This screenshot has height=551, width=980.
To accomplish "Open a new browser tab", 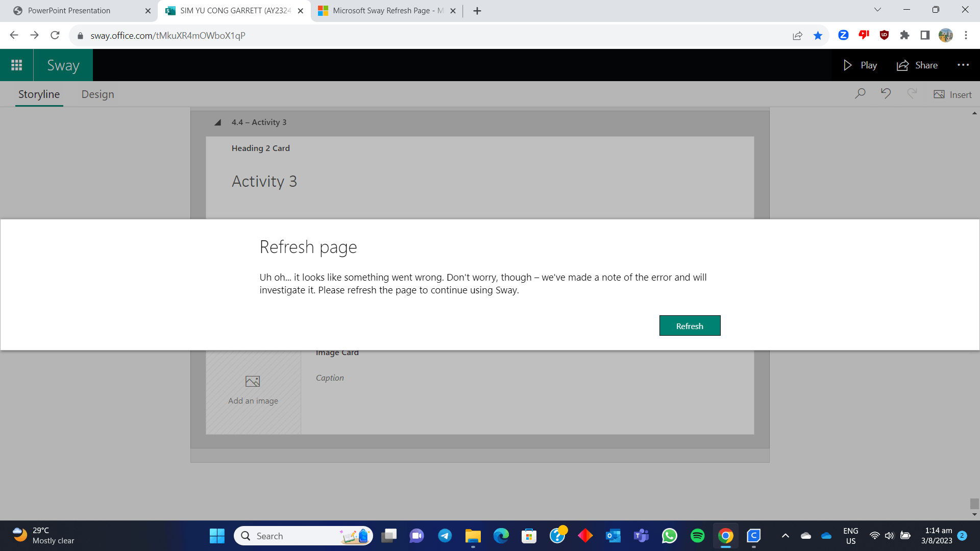I will [x=477, y=11].
